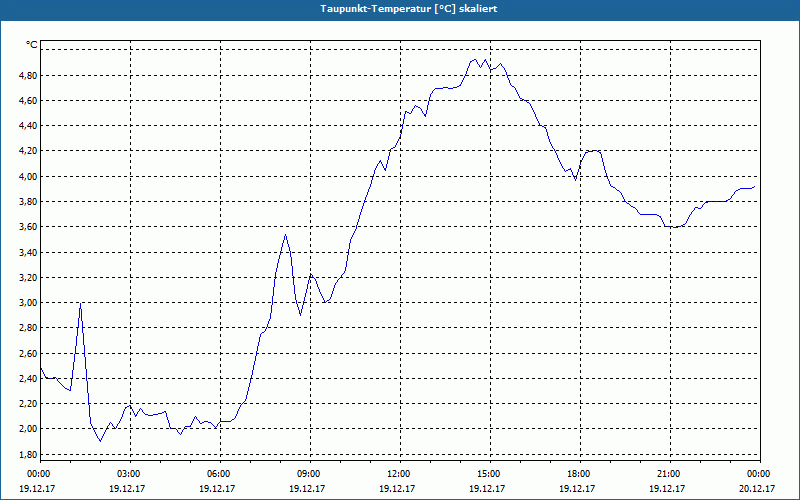Click y-axis value 4,80
The image size is (800, 500).
coord(28,76)
